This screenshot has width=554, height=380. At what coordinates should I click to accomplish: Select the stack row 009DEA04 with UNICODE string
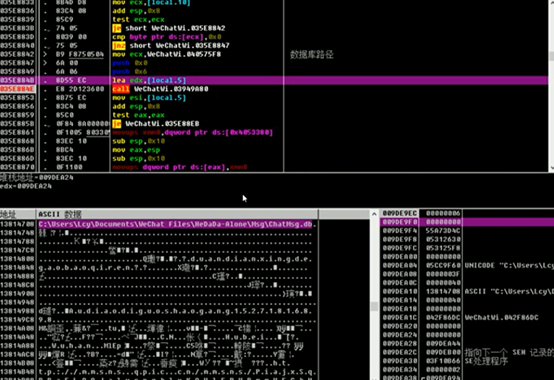[x=467, y=266]
